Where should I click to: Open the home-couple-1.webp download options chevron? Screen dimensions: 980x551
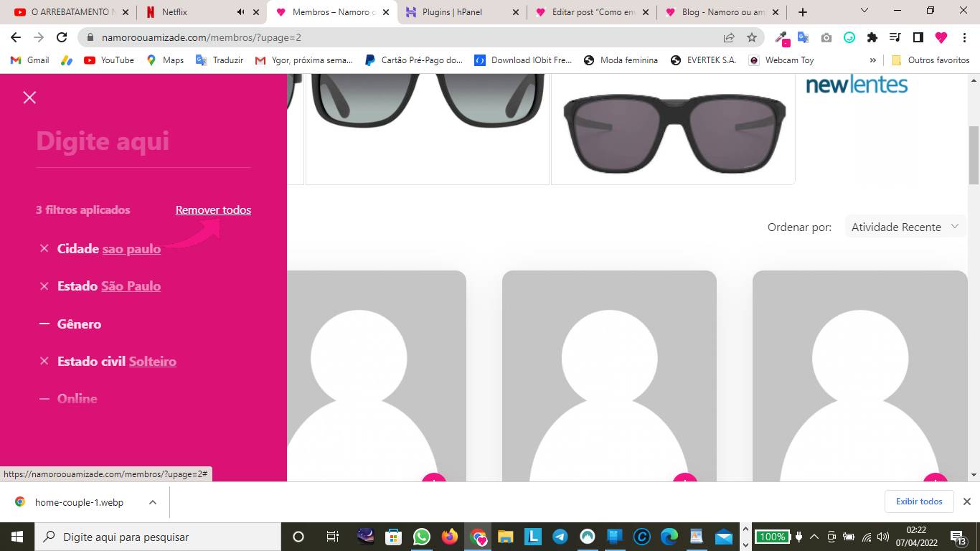[153, 502]
